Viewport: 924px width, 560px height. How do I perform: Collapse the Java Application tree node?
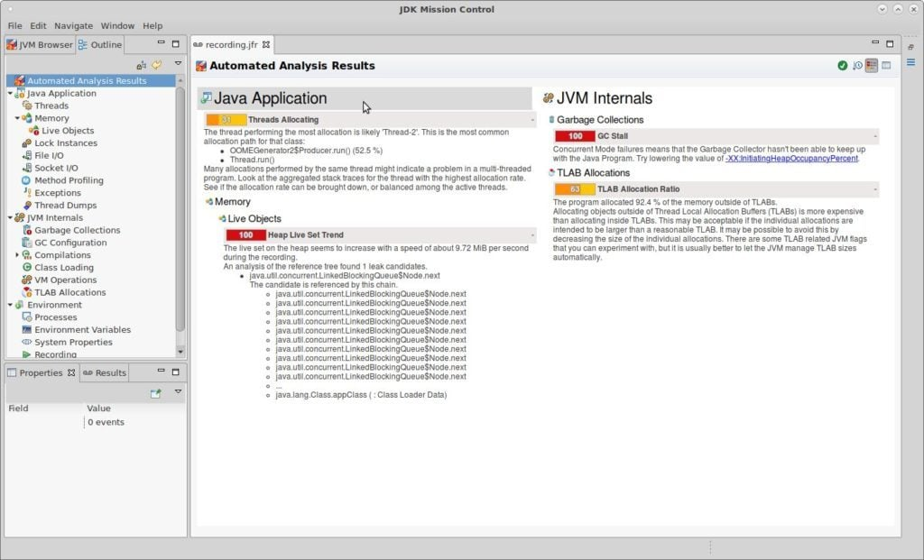(x=10, y=93)
